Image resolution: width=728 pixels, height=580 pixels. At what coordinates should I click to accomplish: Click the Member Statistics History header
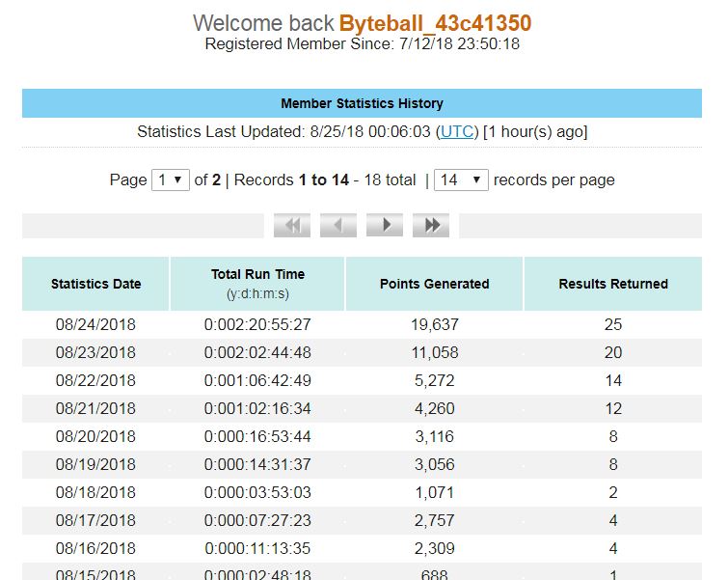coord(363,103)
